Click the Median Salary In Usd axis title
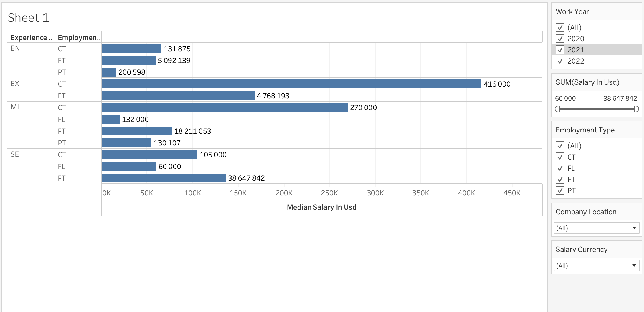 [x=321, y=207]
